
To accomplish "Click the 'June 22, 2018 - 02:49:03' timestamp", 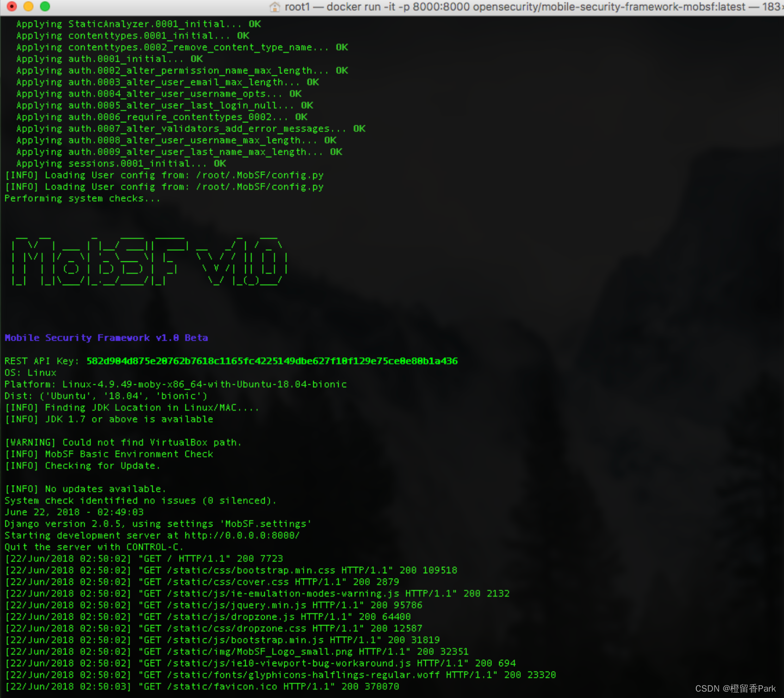I will (x=74, y=512).
